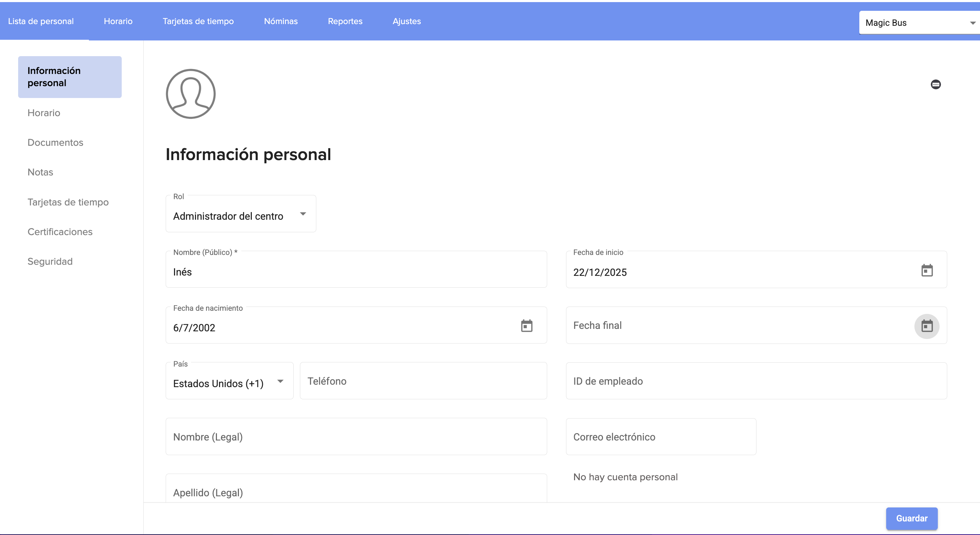Open the Magic Bus location selector

918,23
